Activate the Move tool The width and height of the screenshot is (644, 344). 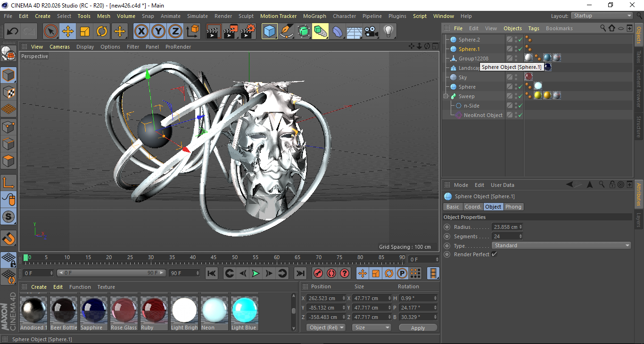[68, 32]
